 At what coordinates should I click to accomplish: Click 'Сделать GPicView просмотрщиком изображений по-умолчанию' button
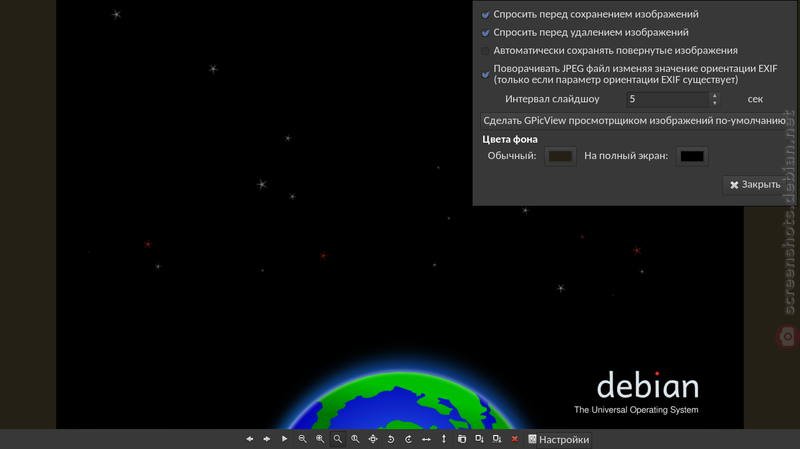634,121
